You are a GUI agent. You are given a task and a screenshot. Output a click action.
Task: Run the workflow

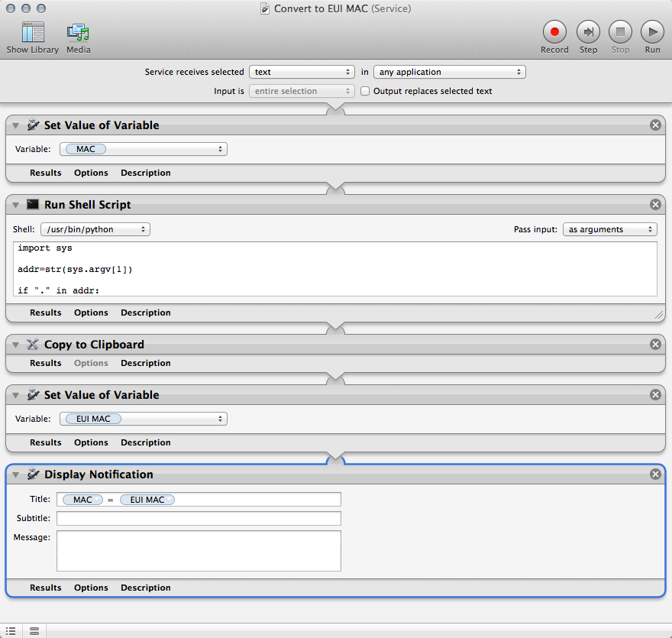pyautogui.click(x=652, y=37)
